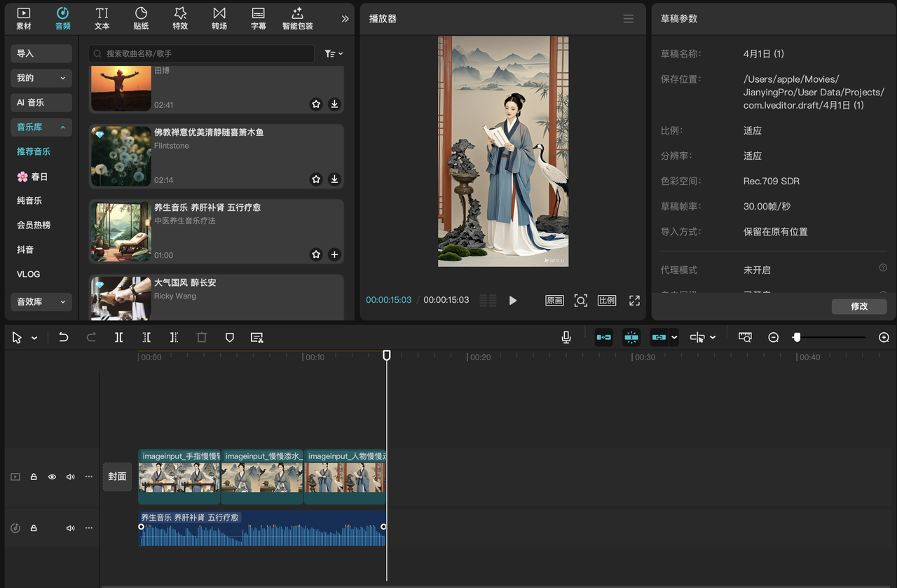Select the VLOG music category

tap(29, 274)
